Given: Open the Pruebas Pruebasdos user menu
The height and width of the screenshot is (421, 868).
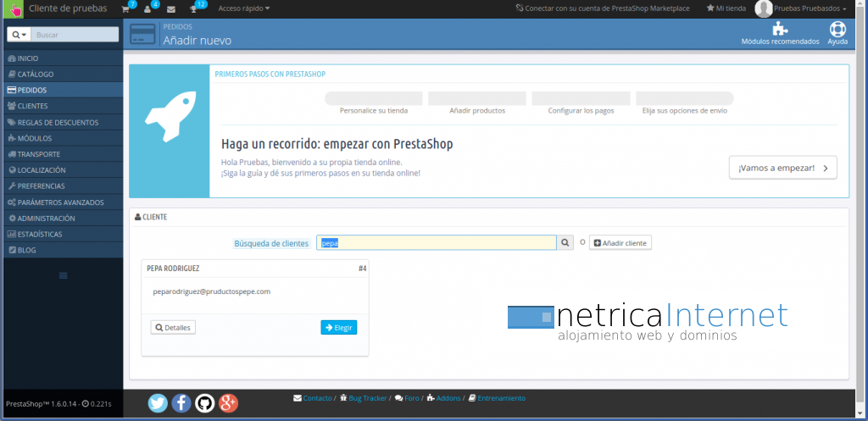Looking at the screenshot, I should click(x=810, y=8).
